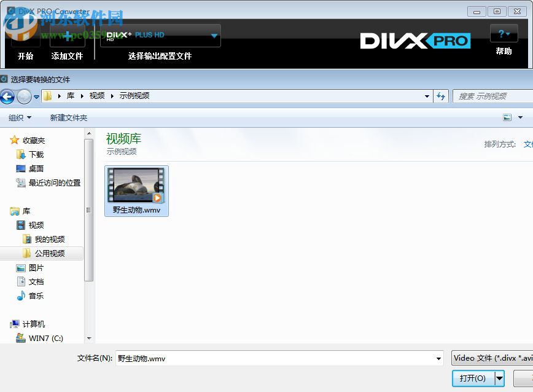Click the refresh icon beside the address bar

pos(442,96)
